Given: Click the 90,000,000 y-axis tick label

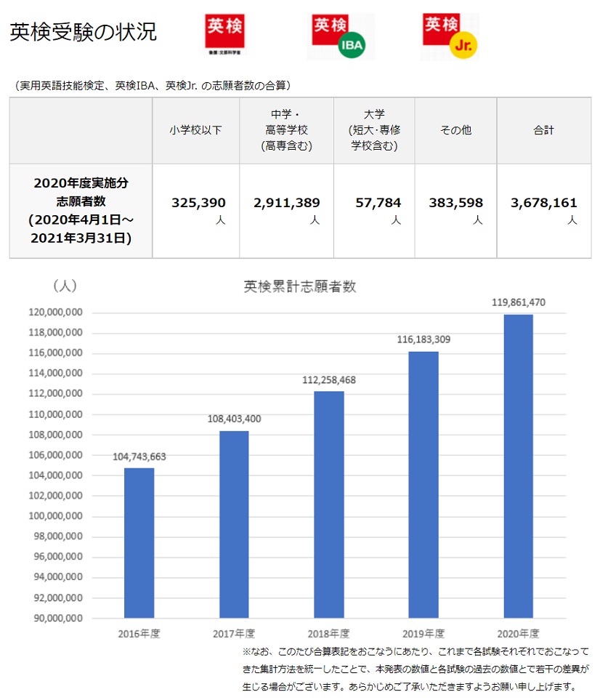Looking at the screenshot, I should point(58,619).
